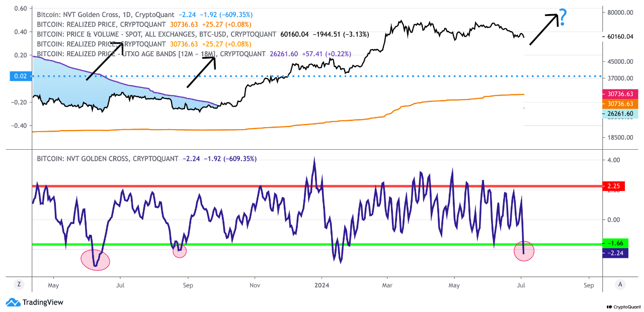This screenshot has width=644, height=312.
Task: Select the Price & Volume Spot BTC-USD legend
Action: point(156,34)
